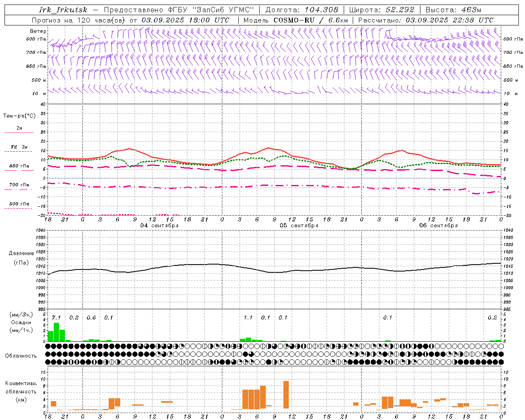Click the computed time 03.09.2025 22:38 UTC

pyautogui.click(x=450, y=20)
